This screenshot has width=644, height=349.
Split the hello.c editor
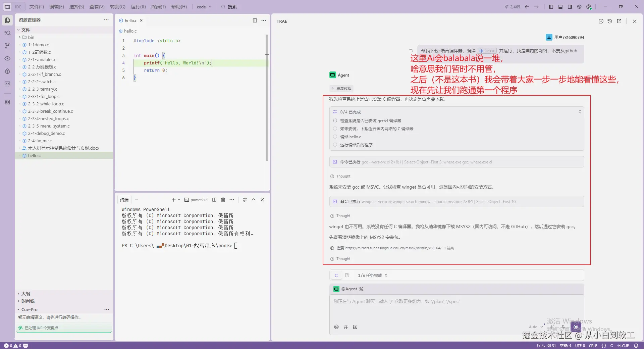coord(255,20)
